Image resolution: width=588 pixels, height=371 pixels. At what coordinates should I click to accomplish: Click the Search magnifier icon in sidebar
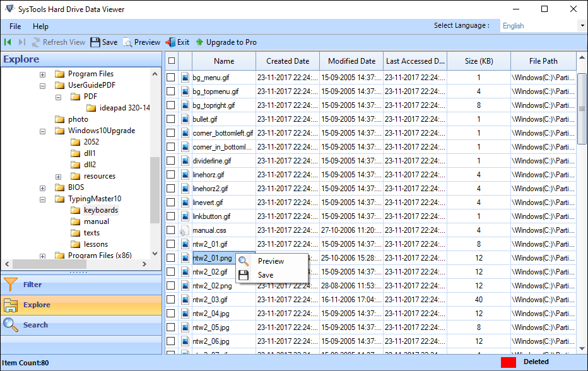11,325
